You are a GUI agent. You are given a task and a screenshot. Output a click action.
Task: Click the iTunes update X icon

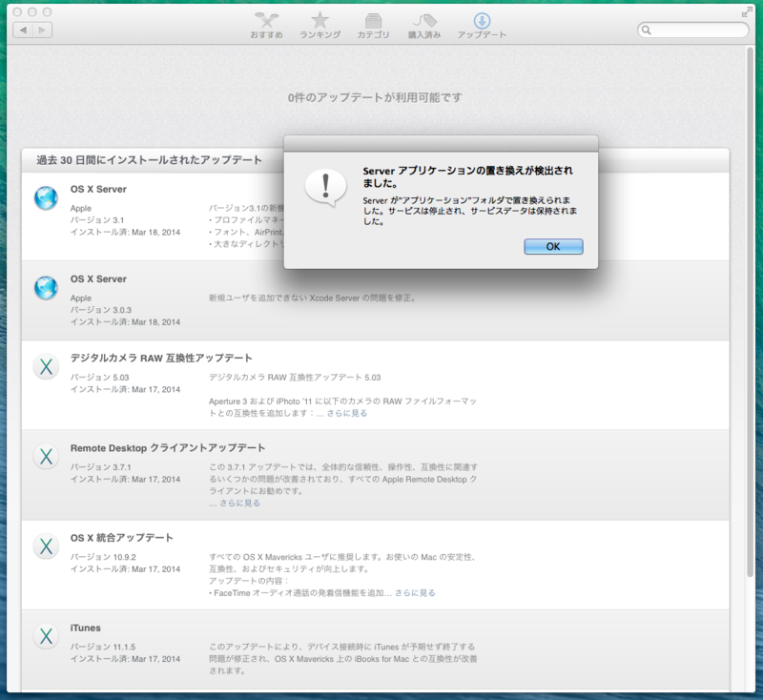46,636
